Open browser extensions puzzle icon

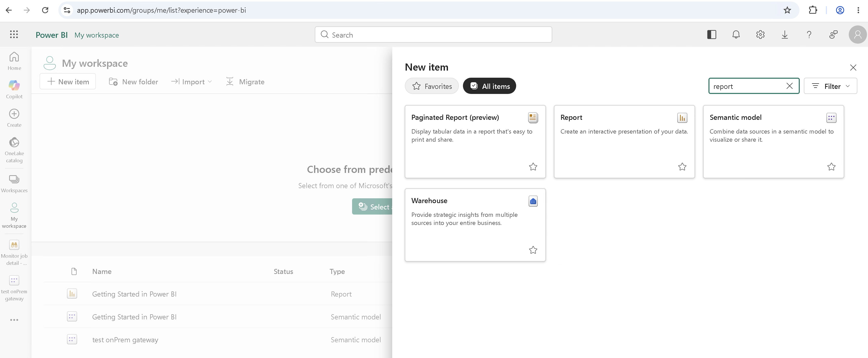click(813, 10)
